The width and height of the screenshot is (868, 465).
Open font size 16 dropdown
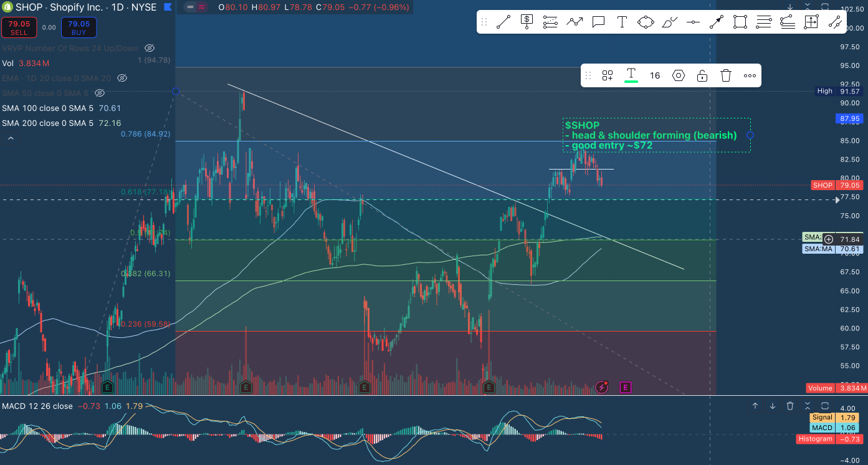tap(654, 75)
